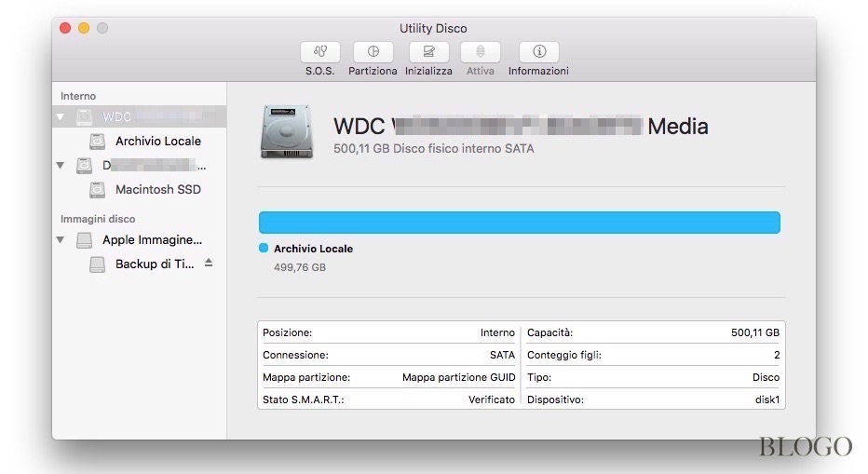Click the Backup di Ti... volume icon

tap(98, 264)
